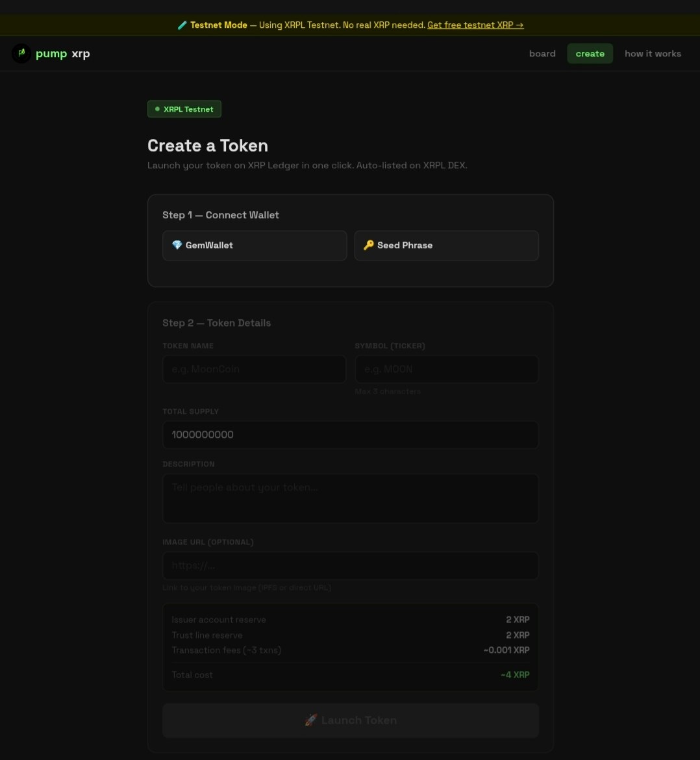Image resolution: width=700 pixels, height=760 pixels.
Task: Select the Image URL field
Action: click(350, 565)
